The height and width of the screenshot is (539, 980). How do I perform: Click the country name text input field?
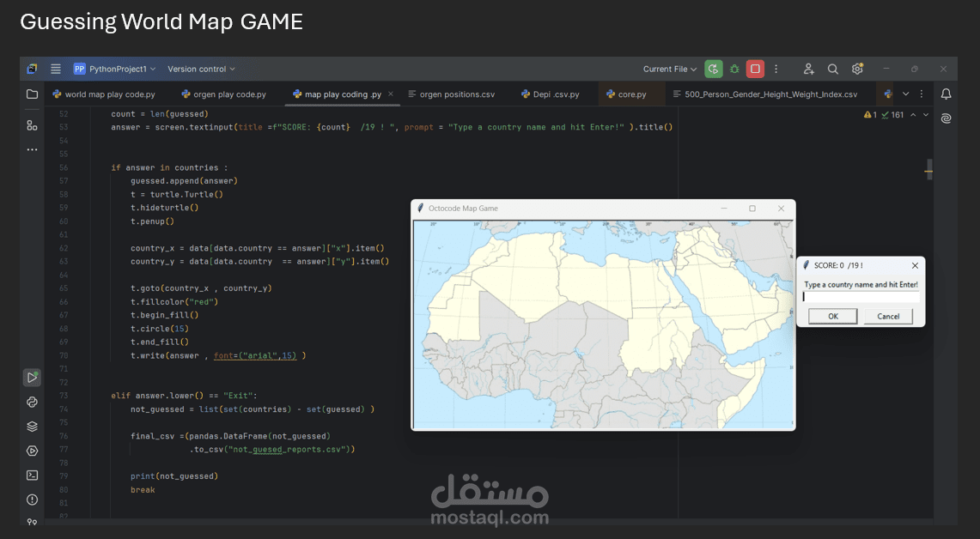coord(859,296)
